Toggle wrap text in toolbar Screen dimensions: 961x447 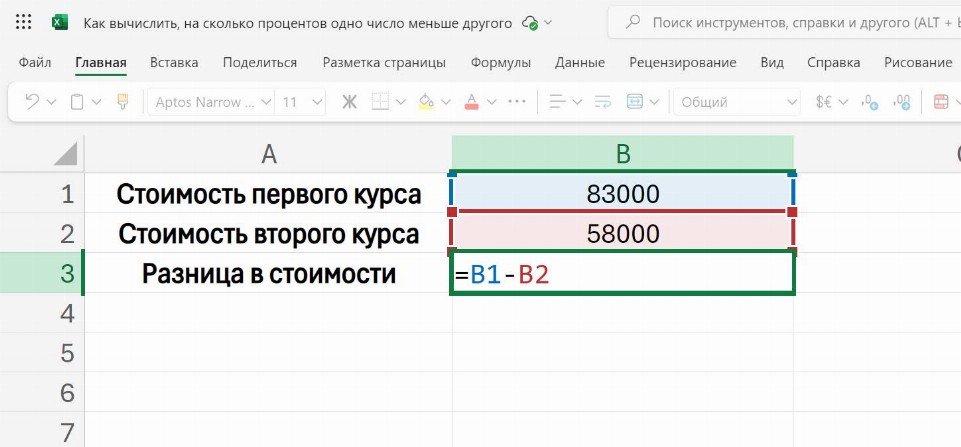click(603, 102)
